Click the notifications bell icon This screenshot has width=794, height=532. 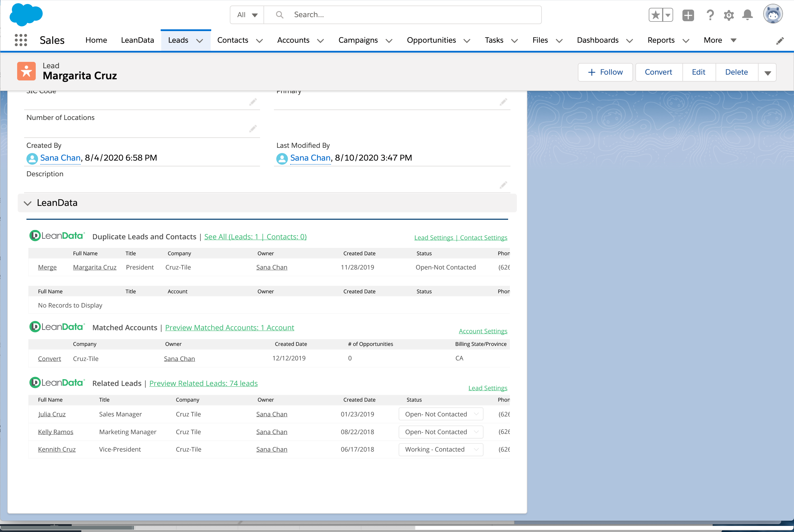(747, 15)
